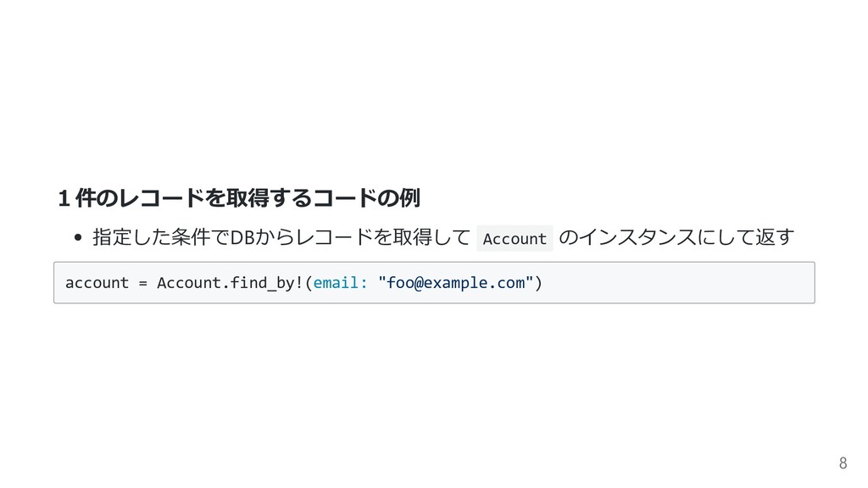The image size is (868, 488).
Task: Click the slide heading 1件のレコードを取得するコードの例
Action: click(x=239, y=198)
